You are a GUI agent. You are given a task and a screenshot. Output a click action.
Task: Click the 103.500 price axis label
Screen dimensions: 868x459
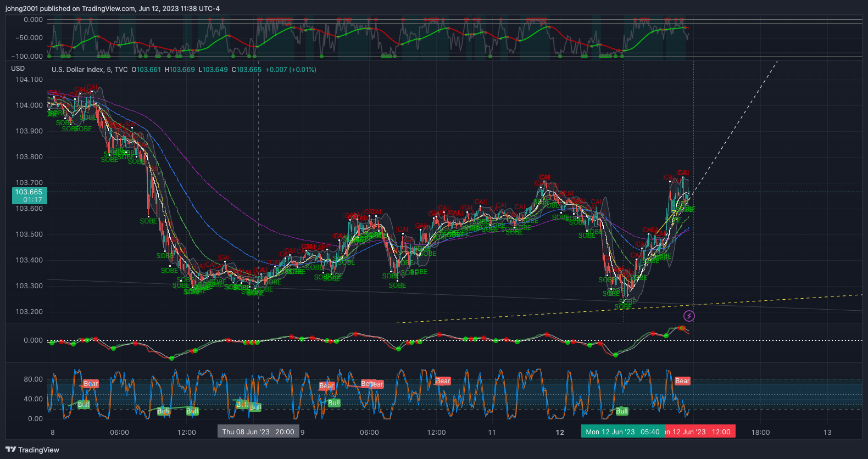coord(29,234)
